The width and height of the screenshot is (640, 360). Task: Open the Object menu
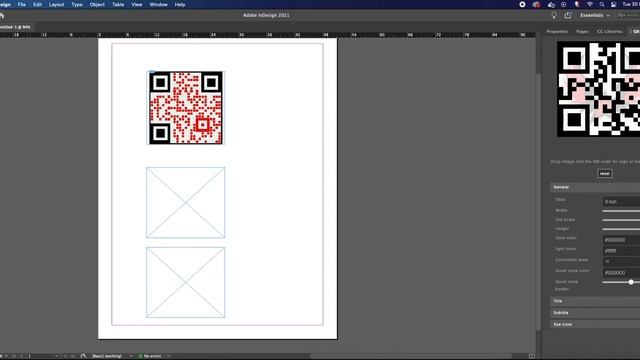97,4
